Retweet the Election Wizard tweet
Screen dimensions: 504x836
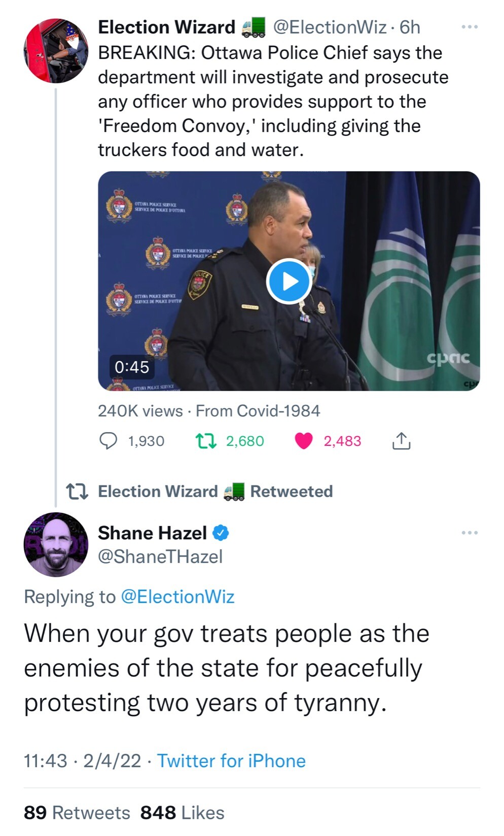tap(206, 441)
